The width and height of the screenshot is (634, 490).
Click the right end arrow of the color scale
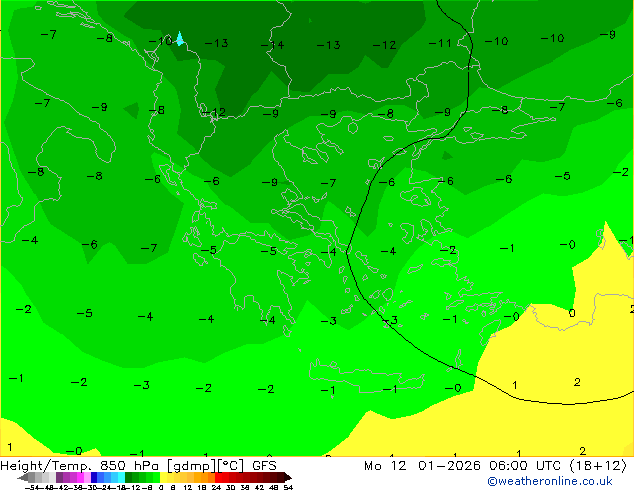(288, 477)
